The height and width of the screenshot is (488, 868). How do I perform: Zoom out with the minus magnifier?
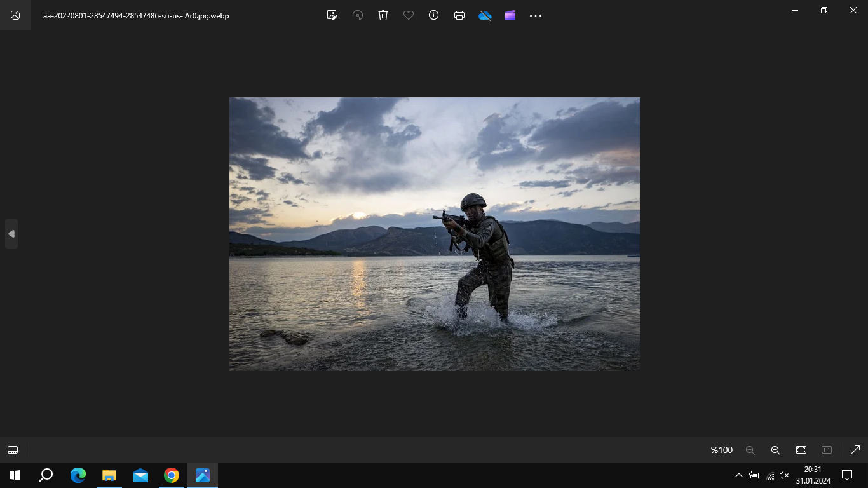750,450
